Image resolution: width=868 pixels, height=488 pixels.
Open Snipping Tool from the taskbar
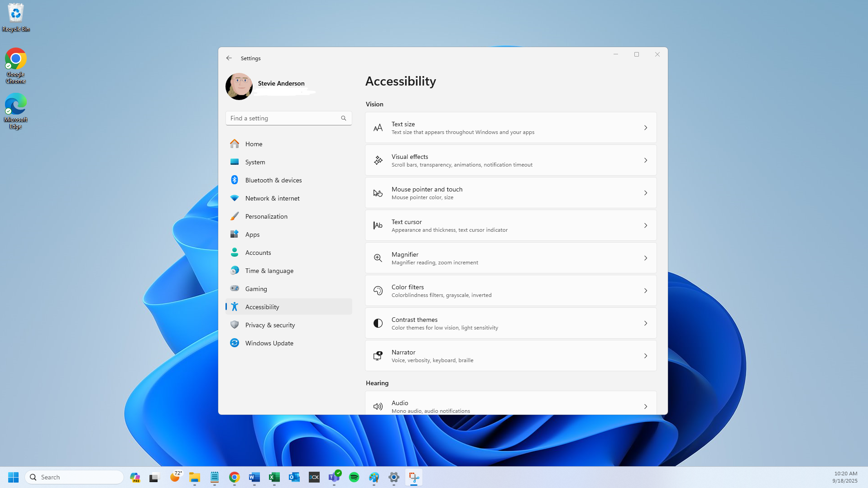pyautogui.click(x=414, y=477)
